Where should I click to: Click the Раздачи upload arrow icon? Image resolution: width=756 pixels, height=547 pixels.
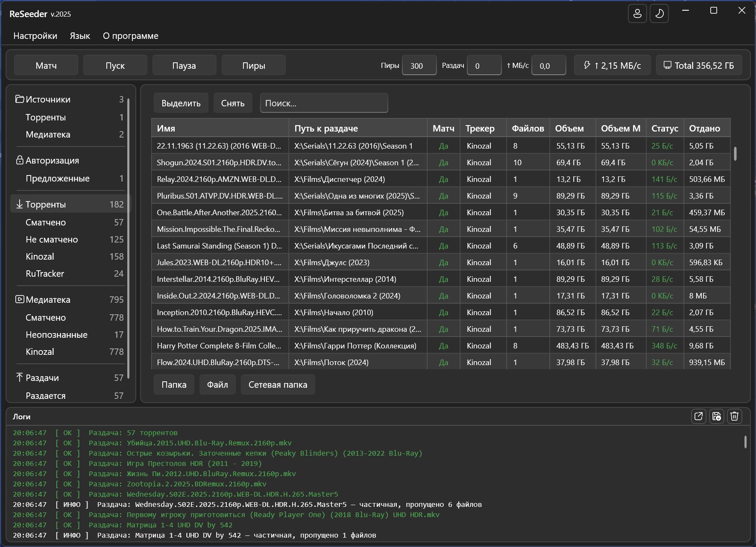coord(19,377)
